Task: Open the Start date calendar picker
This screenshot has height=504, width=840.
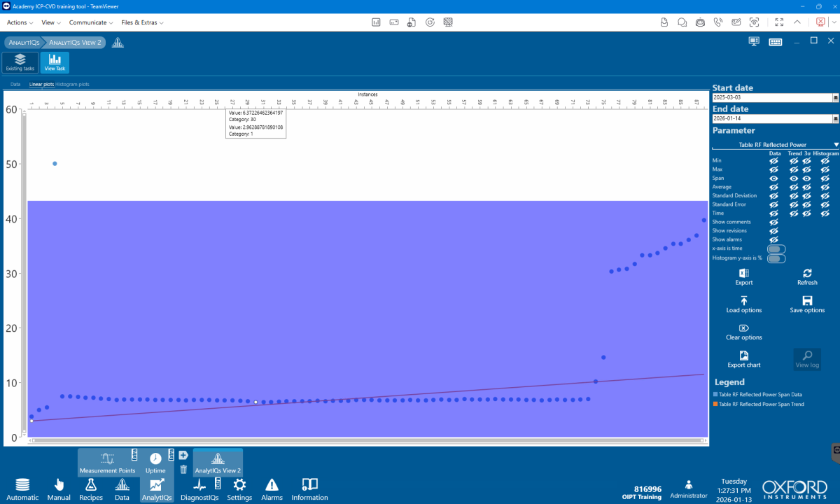Action: [x=835, y=98]
